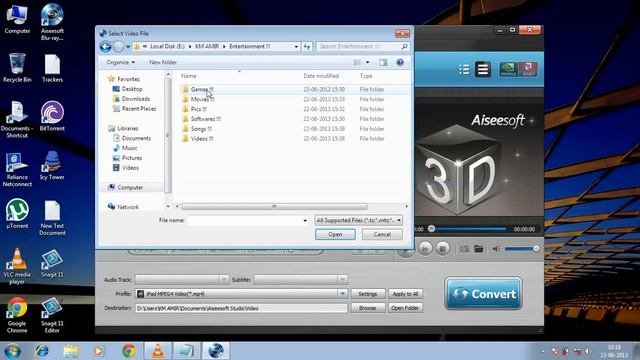Viewport: 640px width, 360px height.
Task: Launch VLC from the taskbar
Action: (x=158, y=351)
